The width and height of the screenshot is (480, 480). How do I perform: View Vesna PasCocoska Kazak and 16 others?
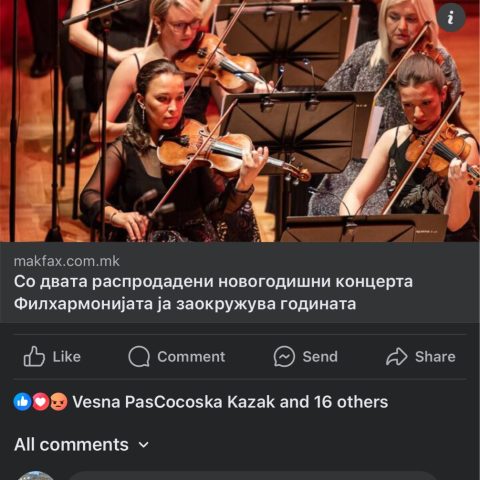coord(230,402)
